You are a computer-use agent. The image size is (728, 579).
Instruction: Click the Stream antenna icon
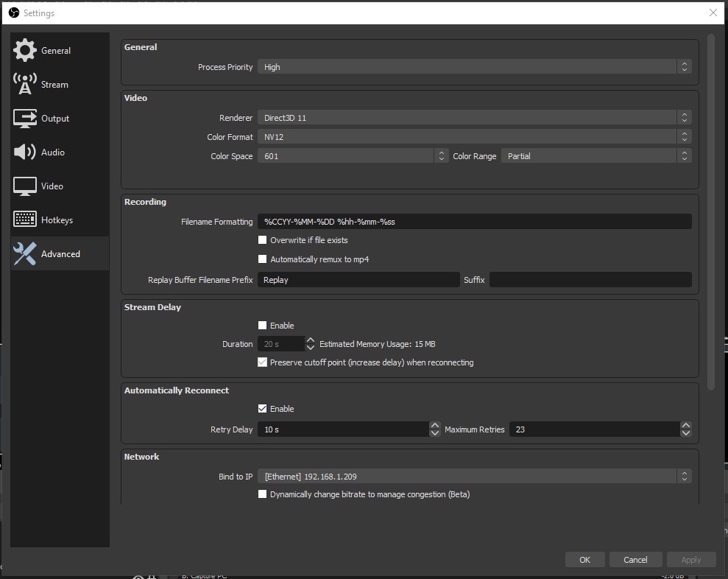[x=24, y=84]
